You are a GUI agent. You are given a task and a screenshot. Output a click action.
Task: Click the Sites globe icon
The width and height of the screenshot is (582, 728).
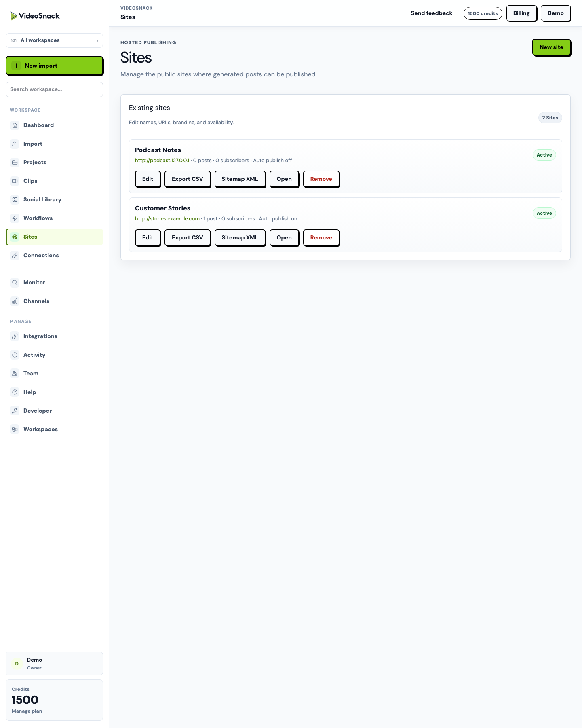coord(15,237)
